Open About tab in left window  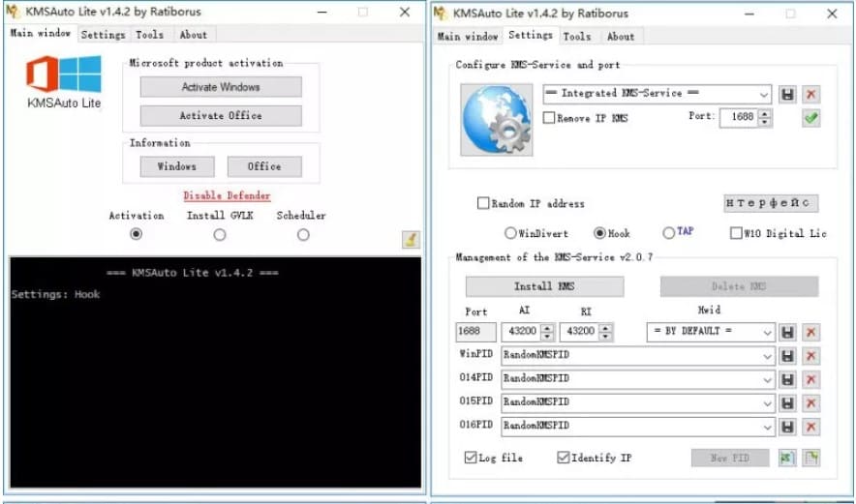[x=194, y=35]
